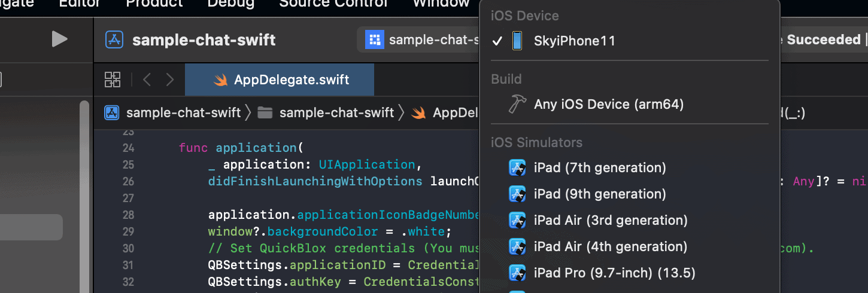Open the Source Control menu

pos(333,4)
